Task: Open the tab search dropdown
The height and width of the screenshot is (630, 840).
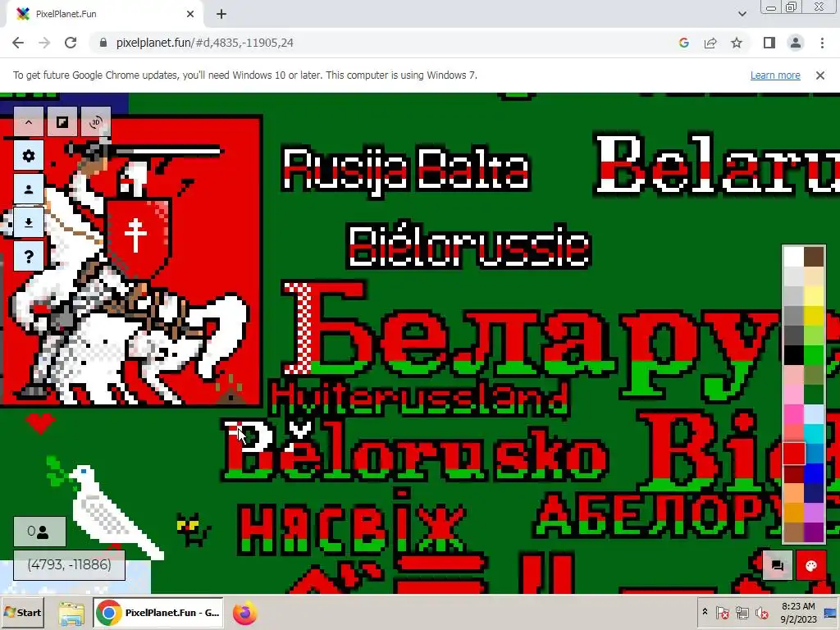Action: [x=742, y=14]
